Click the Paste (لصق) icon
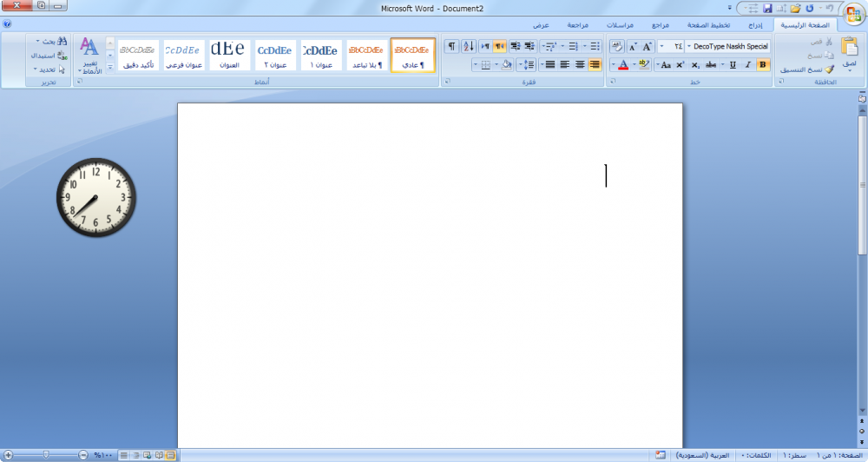 849,53
